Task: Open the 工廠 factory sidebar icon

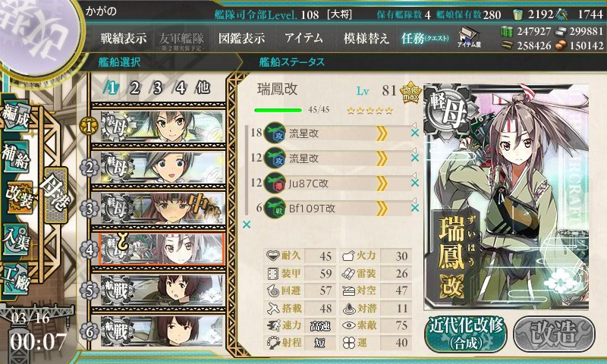Action: pyautogui.click(x=17, y=279)
